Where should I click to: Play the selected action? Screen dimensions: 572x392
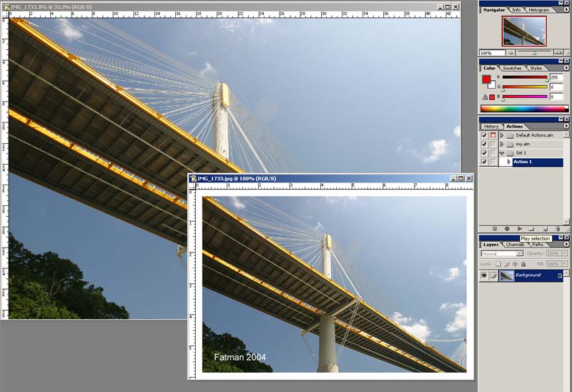(x=520, y=229)
